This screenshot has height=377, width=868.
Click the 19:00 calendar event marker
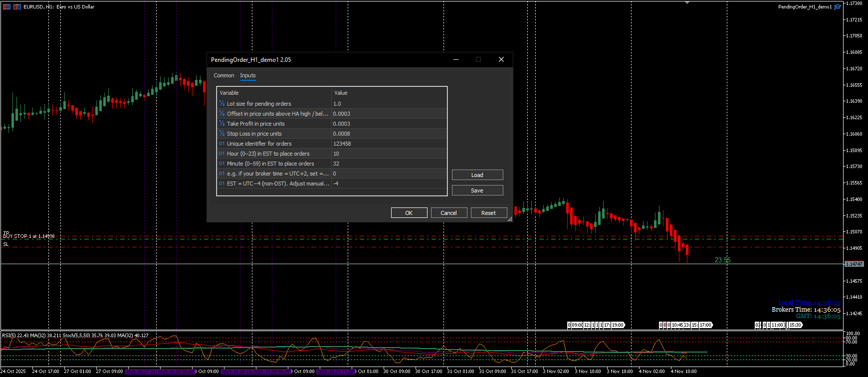click(618, 325)
